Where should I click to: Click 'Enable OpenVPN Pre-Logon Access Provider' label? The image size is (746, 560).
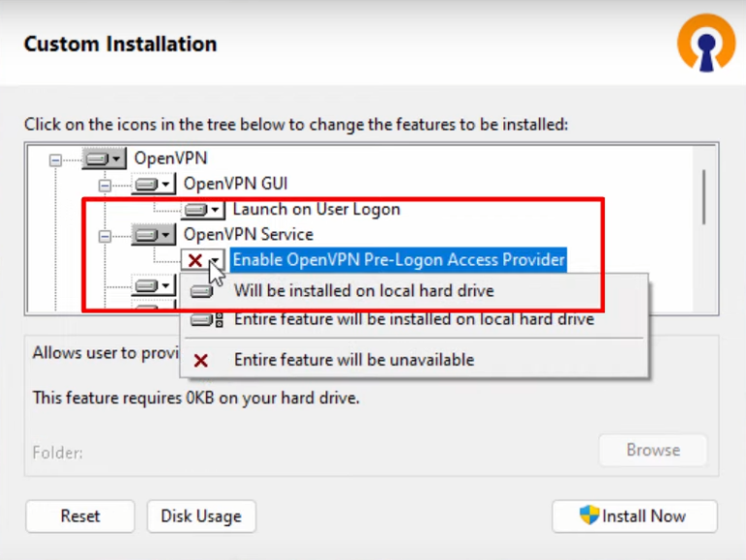click(x=399, y=260)
